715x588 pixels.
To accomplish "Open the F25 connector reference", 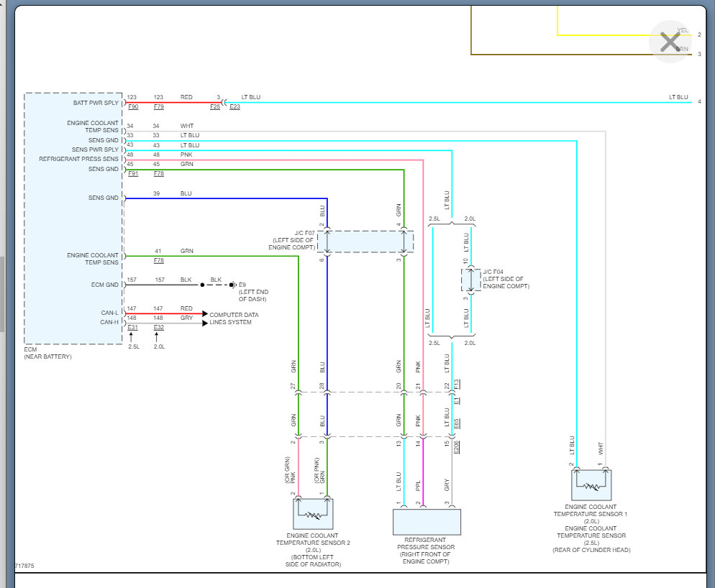I will coord(215,106).
